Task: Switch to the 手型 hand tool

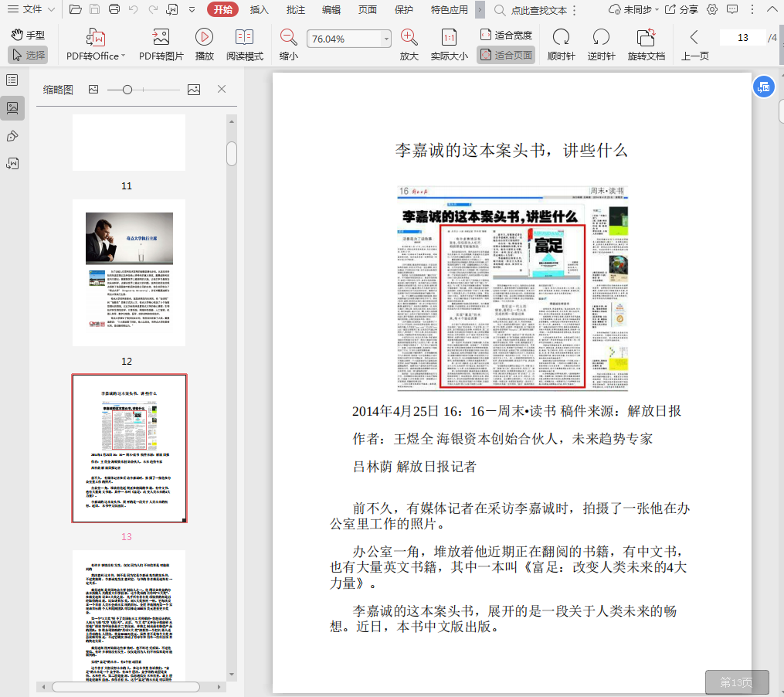Action: [28, 35]
